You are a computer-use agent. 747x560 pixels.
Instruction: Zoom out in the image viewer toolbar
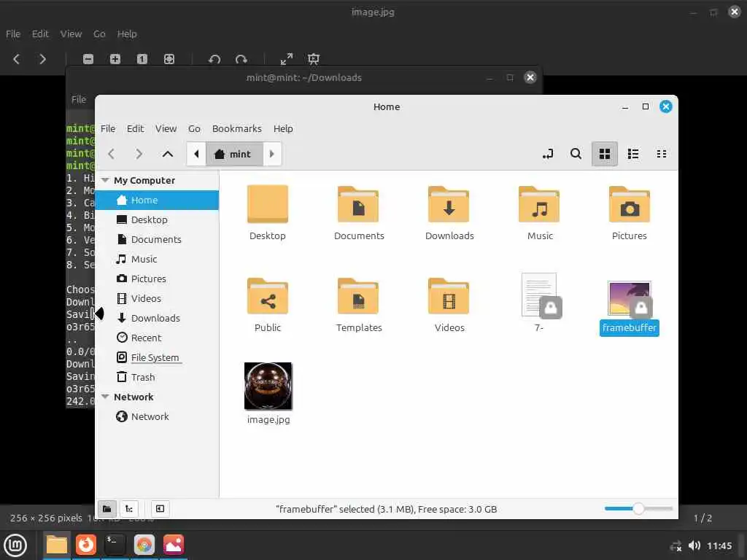point(88,59)
